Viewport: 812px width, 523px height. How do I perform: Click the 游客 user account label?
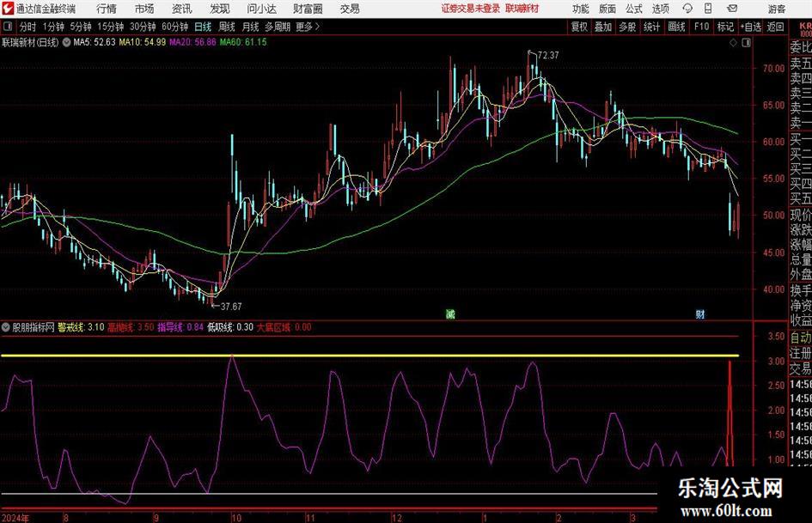coord(776,9)
